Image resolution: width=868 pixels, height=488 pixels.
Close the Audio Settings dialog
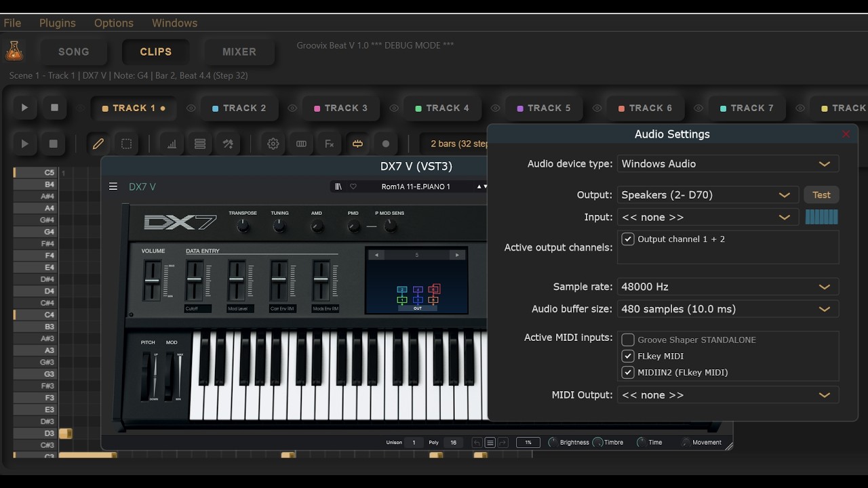pyautogui.click(x=846, y=134)
